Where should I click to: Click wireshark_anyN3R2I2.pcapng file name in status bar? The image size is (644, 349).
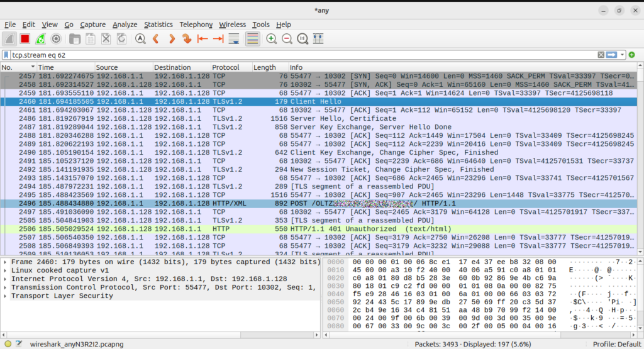[77, 344]
